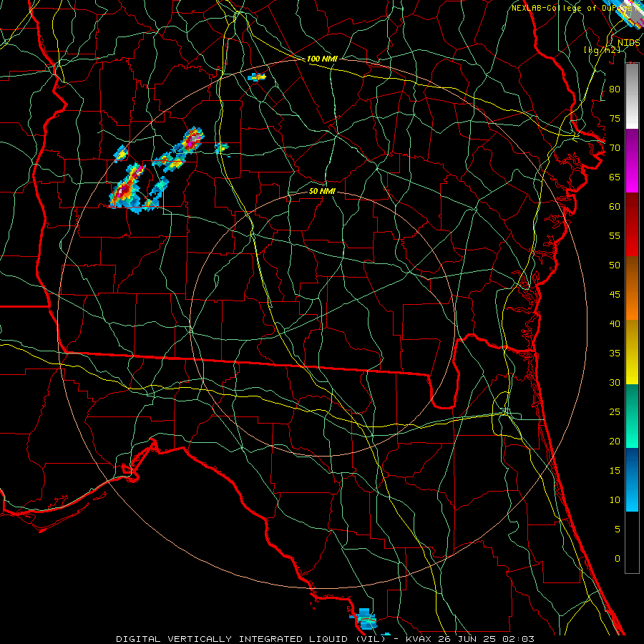644x644 pixels.
Task: Click the 40 value on the VIL scale
Action: pyautogui.click(x=615, y=324)
